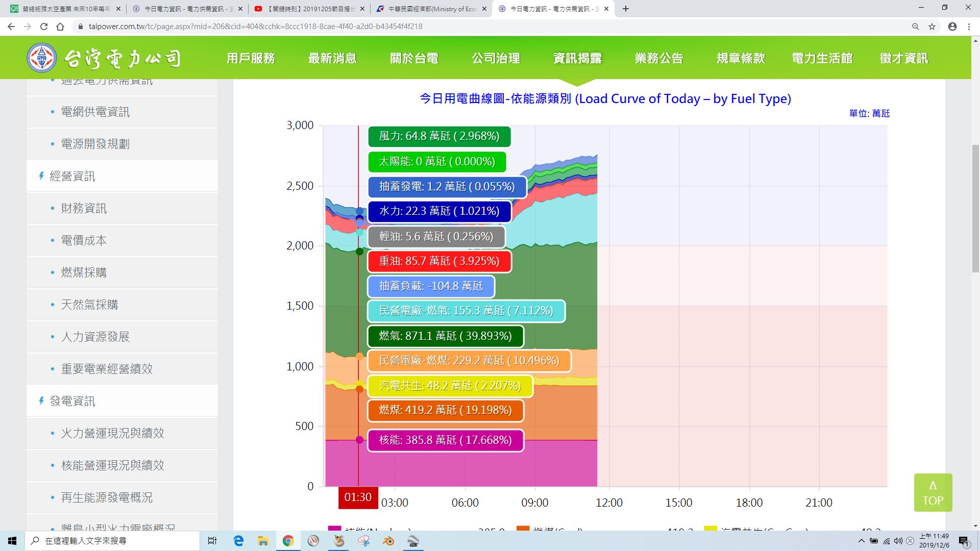This screenshot has height=551, width=980.
Task: Open File Explorer from taskbar
Action: coord(263,541)
